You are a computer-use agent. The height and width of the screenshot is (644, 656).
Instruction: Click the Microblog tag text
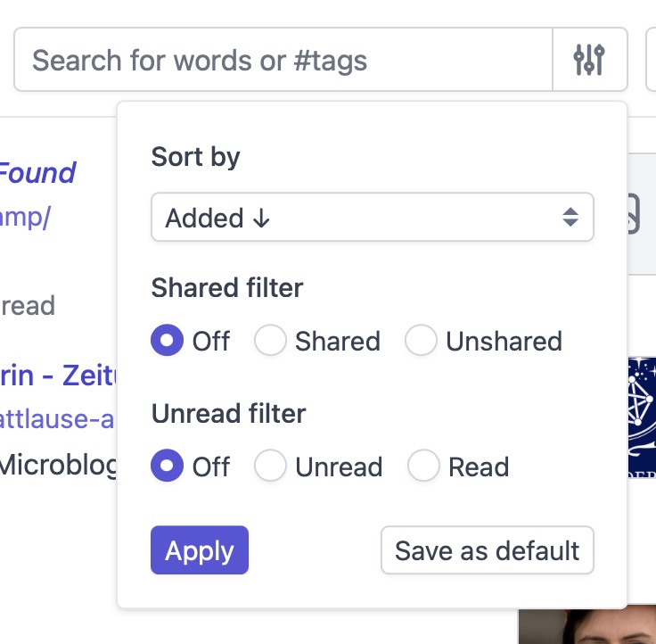[x=57, y=464]
